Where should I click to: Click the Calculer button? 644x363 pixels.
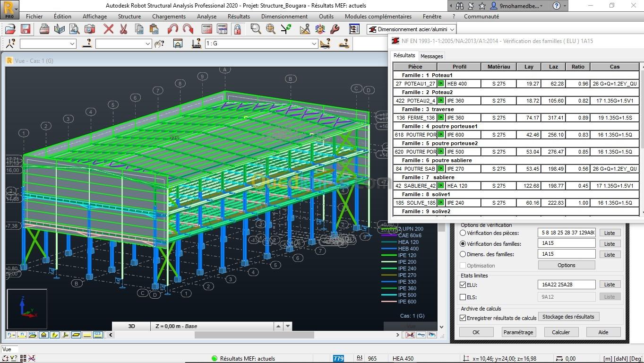(x=561, y=332)
